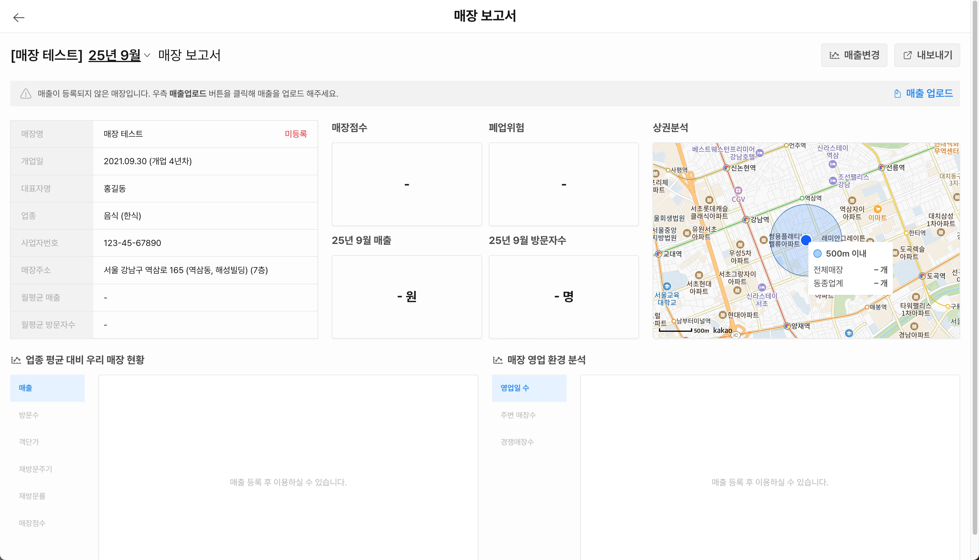Select the 객단가 tab
This screenshot has width=979, height=560.
point(29,442)
